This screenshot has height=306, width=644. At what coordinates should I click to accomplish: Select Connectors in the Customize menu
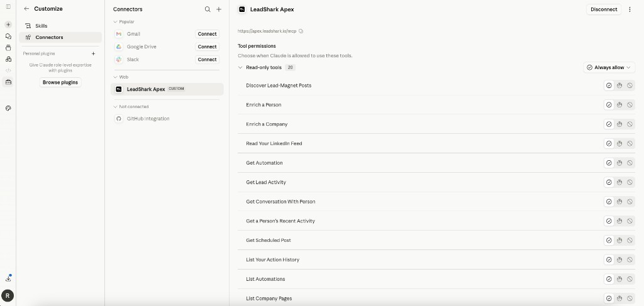(60, 37)
